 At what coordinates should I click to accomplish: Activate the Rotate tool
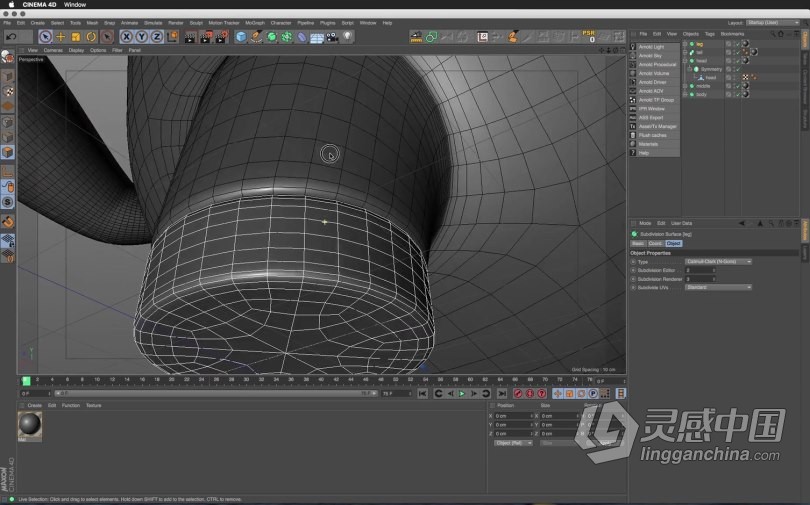pos(91,37)
